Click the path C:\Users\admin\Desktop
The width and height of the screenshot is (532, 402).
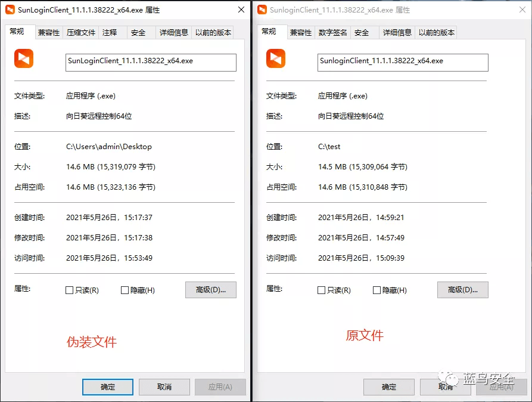tap(109, 147)
